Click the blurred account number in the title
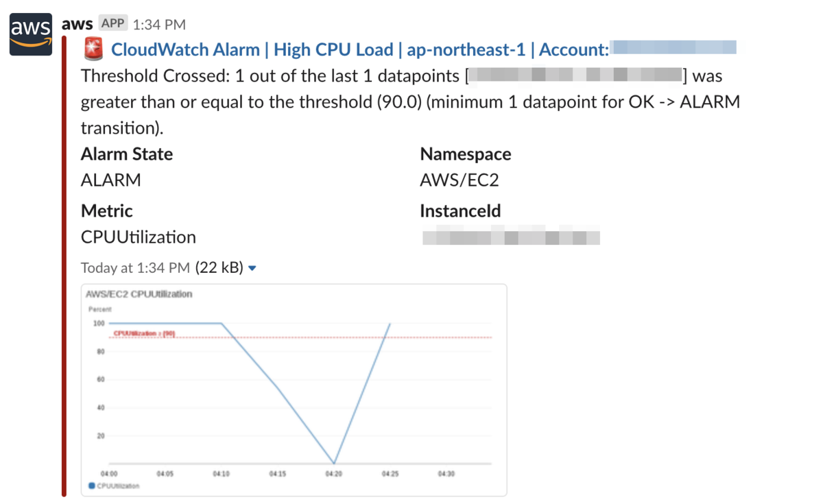 tap(673, 48)
